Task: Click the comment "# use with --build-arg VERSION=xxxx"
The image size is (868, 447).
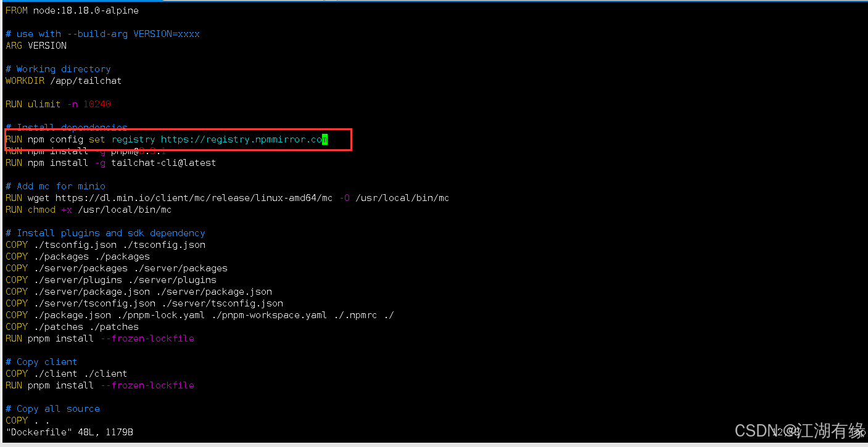Action: 103,34
